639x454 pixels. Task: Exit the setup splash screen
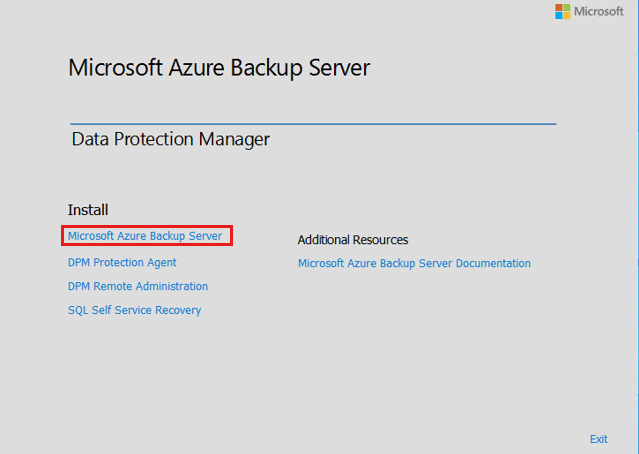[598, 439]
